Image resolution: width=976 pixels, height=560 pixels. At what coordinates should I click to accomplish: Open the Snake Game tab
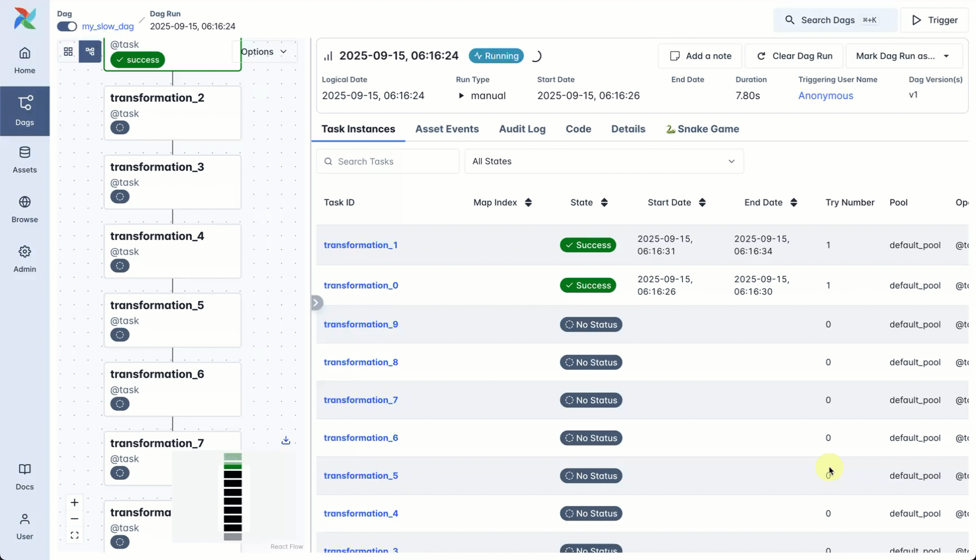coord(702,129)
